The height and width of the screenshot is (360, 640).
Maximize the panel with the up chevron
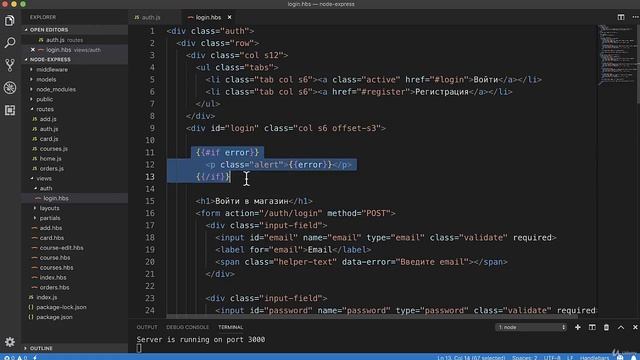click(x=621, y=327)
